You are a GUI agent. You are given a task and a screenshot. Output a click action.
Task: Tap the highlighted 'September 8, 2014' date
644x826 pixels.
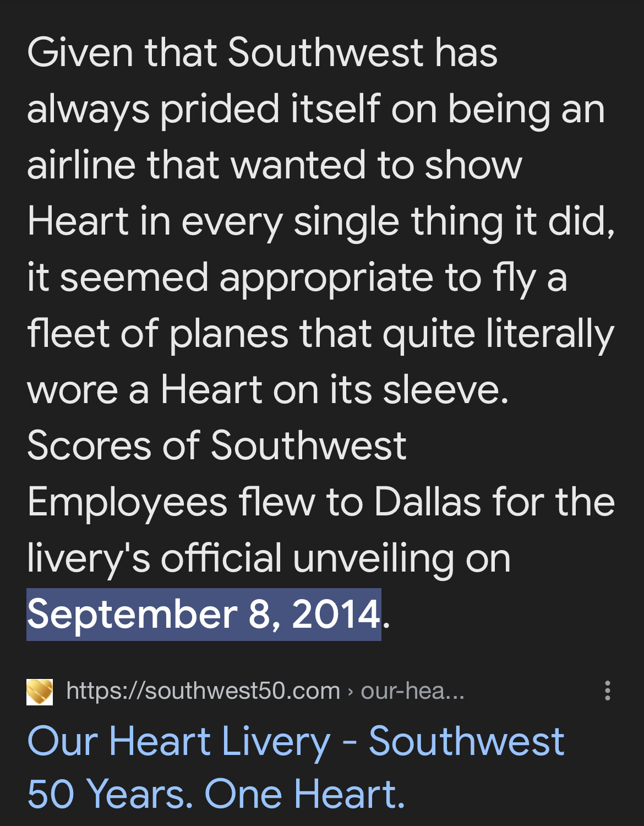pos(204,614)
